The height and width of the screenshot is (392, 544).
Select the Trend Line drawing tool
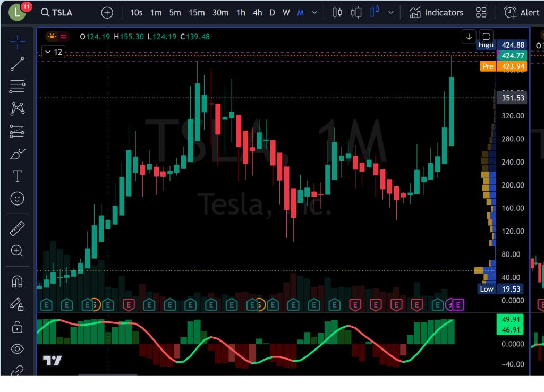tap(18, 64)
